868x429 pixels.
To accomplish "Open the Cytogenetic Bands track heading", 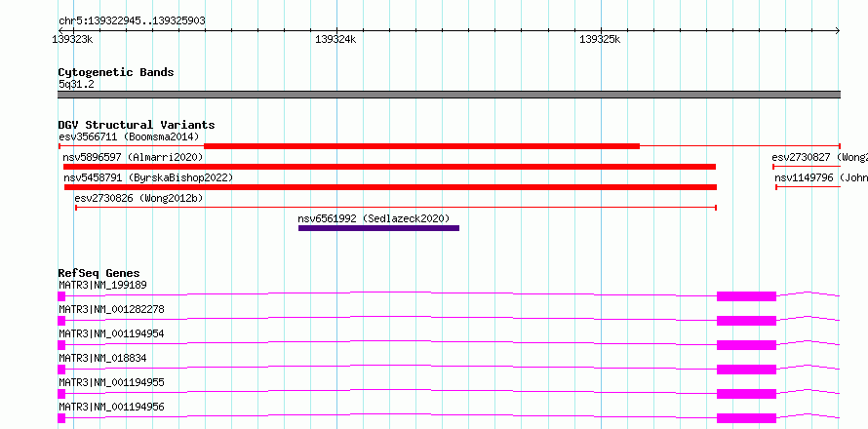I will (116, 72).
